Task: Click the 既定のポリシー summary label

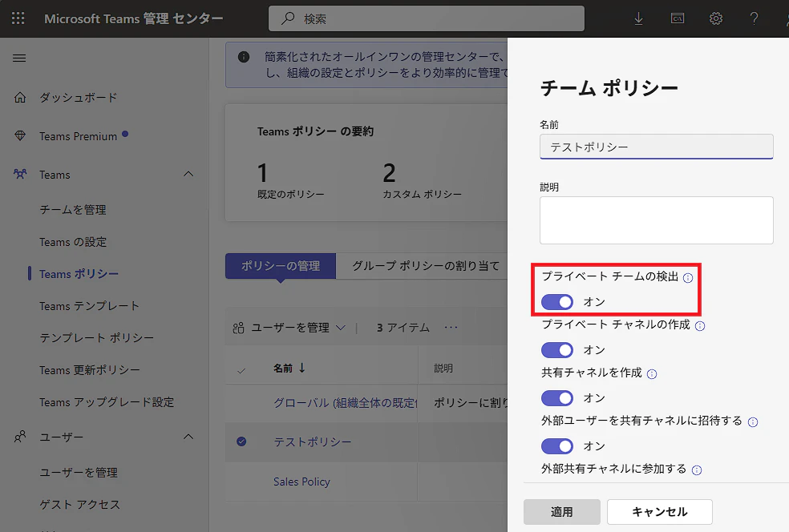Action: coord(291,194)
